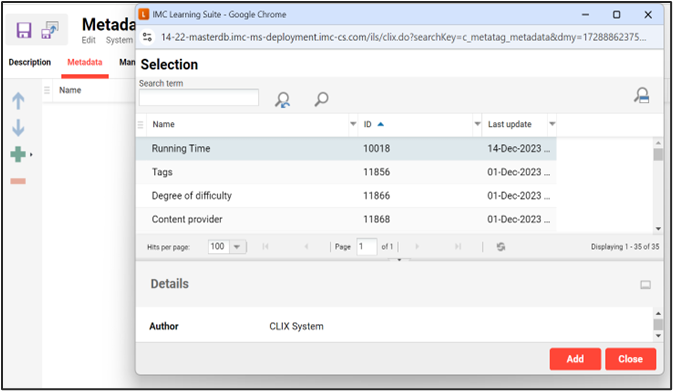
Task: Click the browser URL address text
Action: (x=403, y=37)
